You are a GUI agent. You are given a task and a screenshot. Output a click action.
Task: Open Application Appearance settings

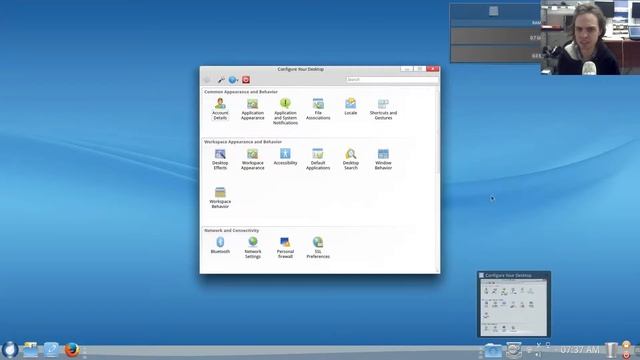(253, 109)
